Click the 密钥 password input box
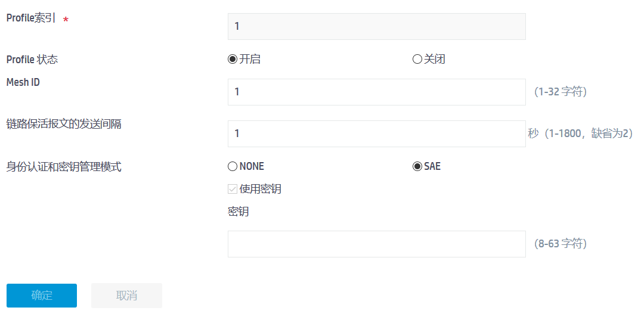The image size is (644, 326). coord(376,244)
